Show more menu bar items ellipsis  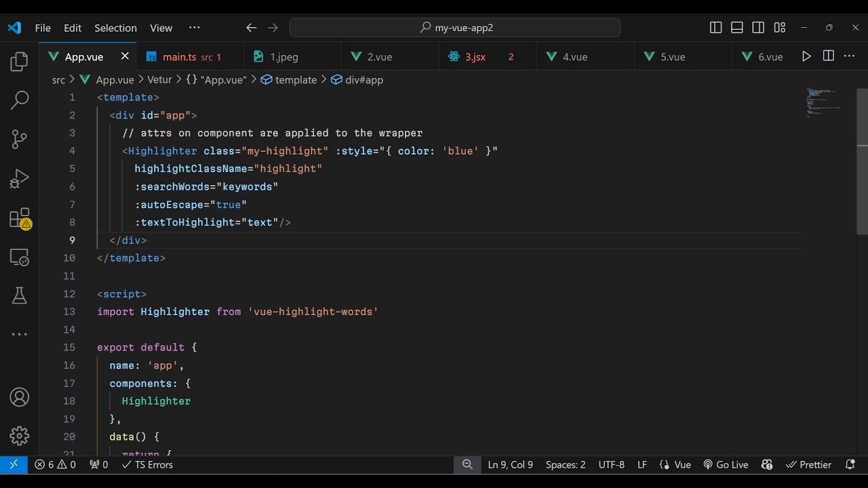point(195,28)
